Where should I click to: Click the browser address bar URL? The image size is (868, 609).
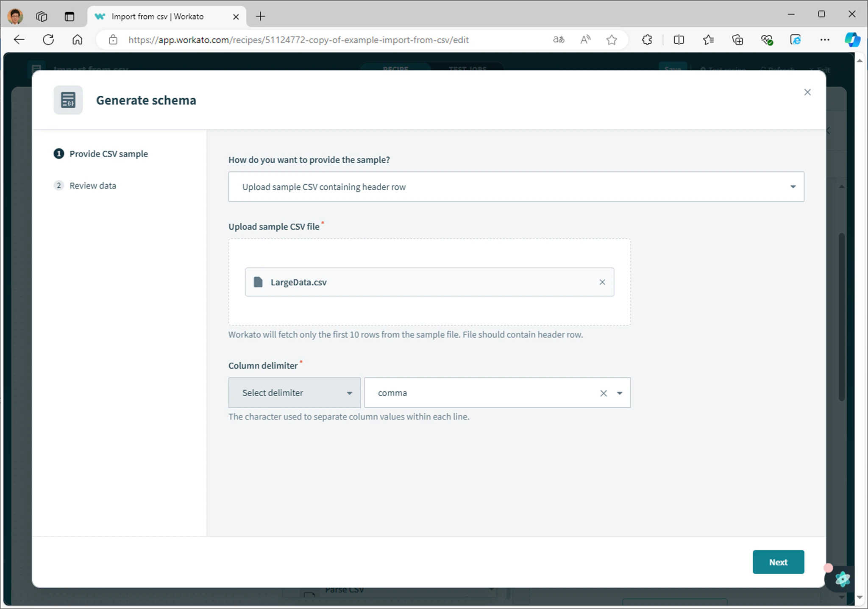coord(298,40)
